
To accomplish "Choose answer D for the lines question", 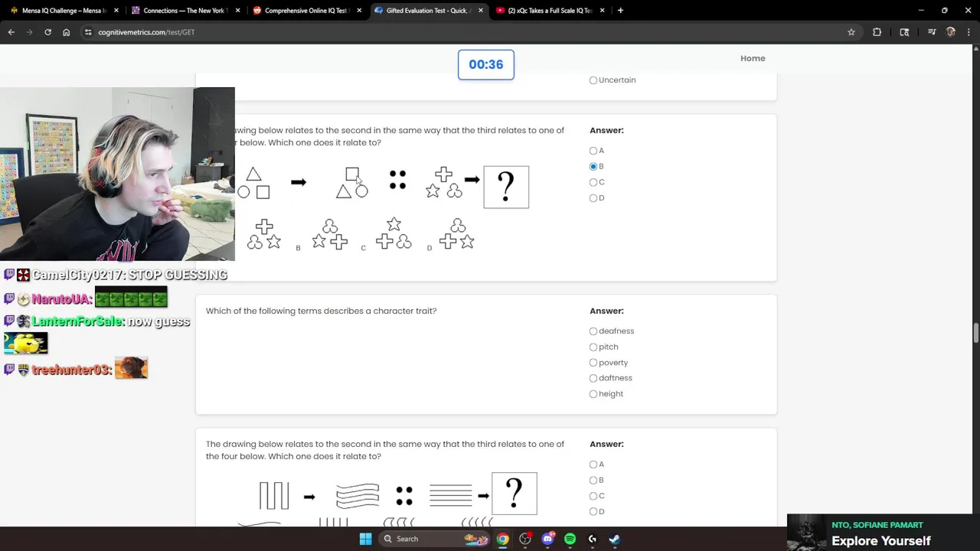I will coord(593,512).
